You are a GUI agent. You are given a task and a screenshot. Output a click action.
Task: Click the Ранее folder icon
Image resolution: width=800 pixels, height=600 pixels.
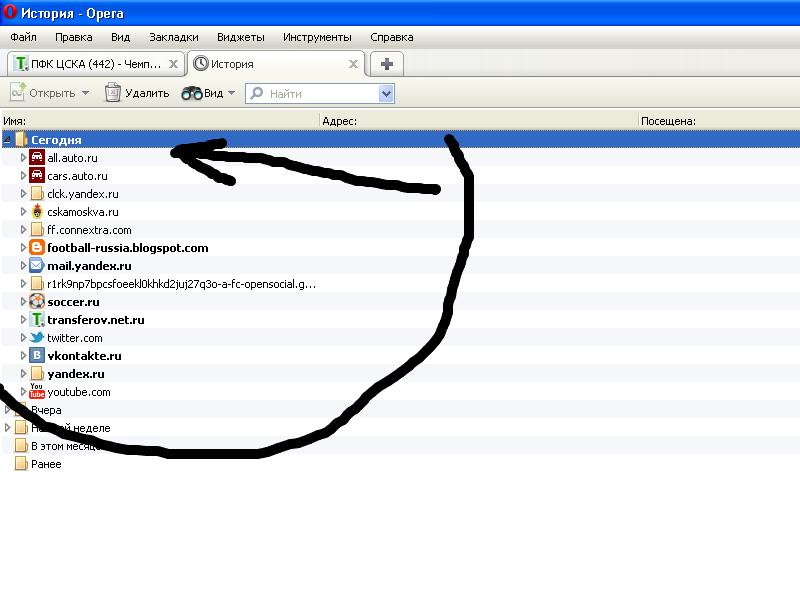(21, 464)
